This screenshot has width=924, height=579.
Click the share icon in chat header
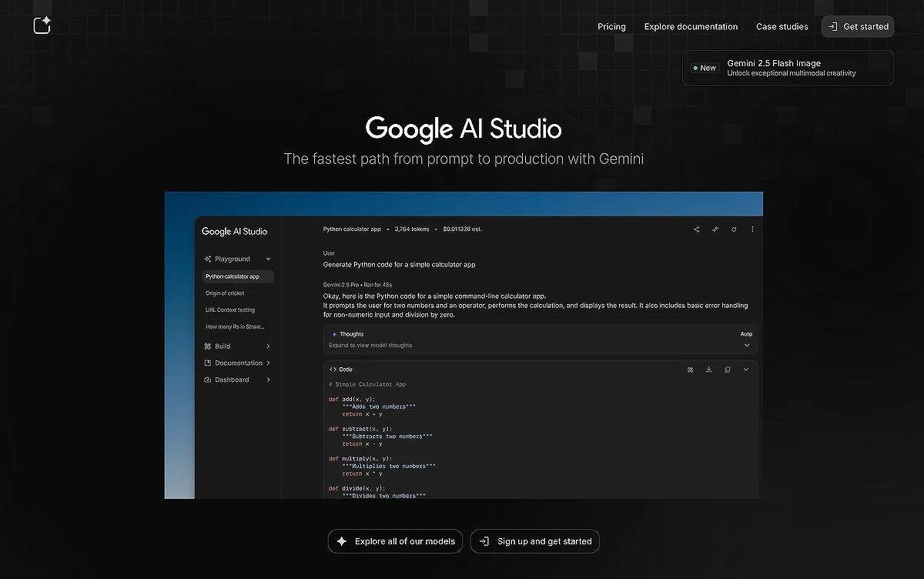tap(697, 229)
